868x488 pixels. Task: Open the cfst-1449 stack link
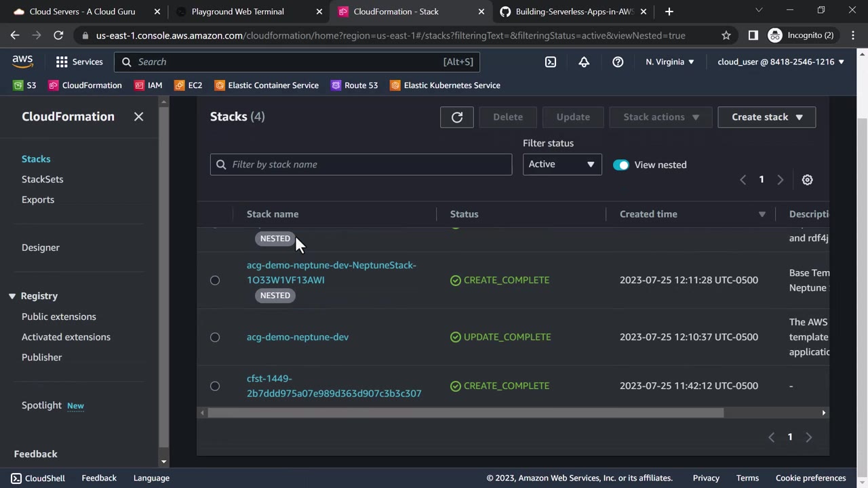click(x=334, y=386)
